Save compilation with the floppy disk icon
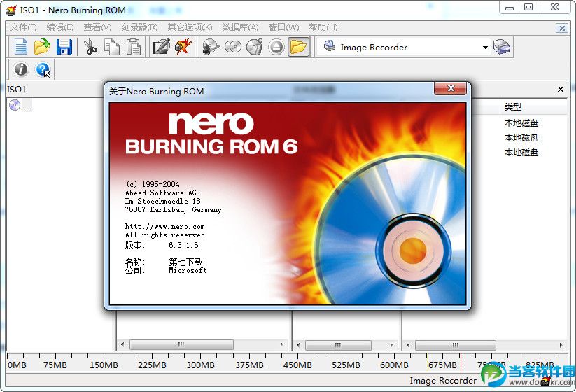 pyautogui.click(x=64, y=47)
